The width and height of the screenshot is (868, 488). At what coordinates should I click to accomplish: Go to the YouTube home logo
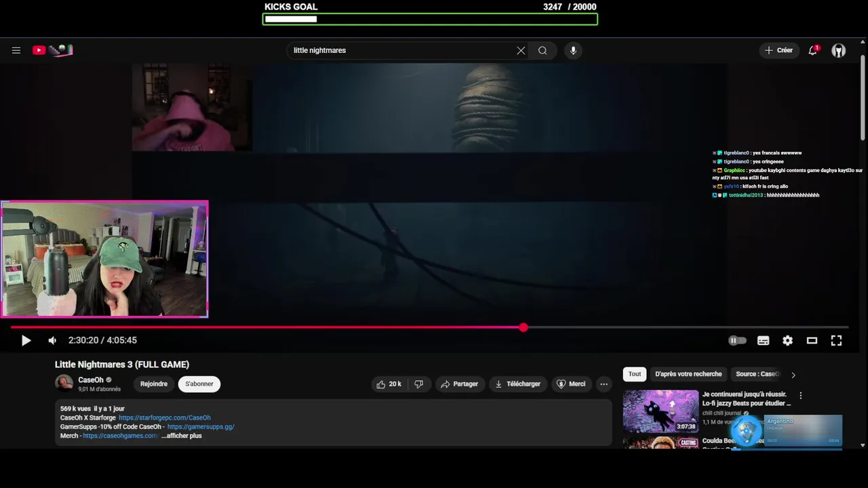52,50
